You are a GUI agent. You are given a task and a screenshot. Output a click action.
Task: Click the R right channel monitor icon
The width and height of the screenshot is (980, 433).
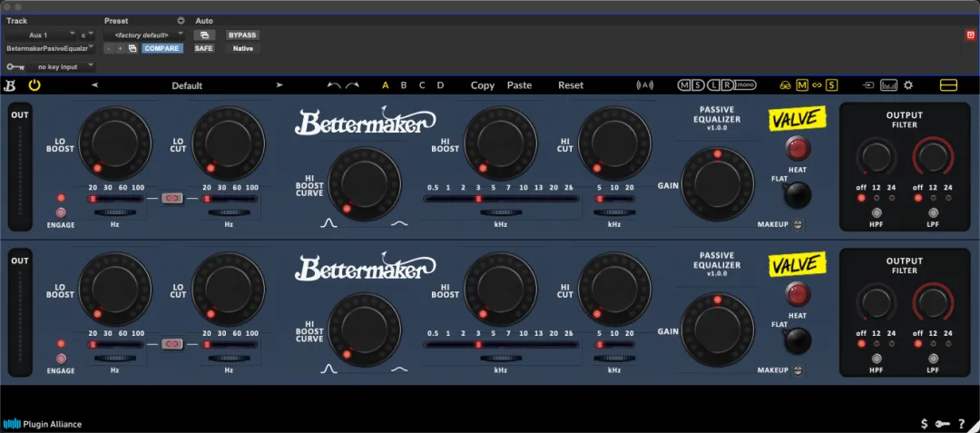[727, 85]
